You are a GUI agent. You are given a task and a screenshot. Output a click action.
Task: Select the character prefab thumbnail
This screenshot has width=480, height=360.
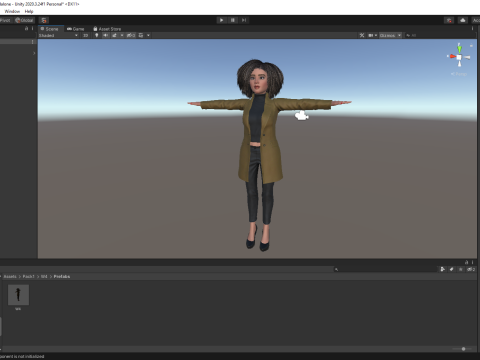coord(18,295)
